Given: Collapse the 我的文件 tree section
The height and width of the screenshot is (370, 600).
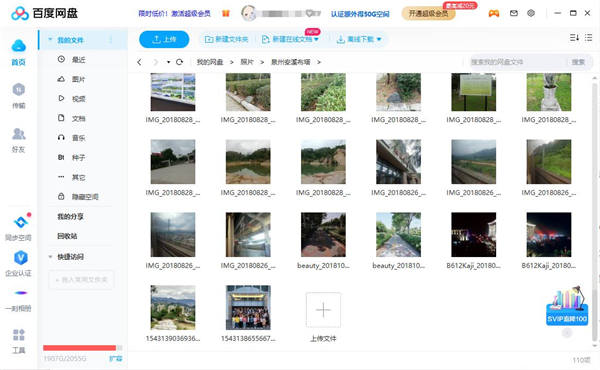Looking at the screenshot, I should coord(50,40).
